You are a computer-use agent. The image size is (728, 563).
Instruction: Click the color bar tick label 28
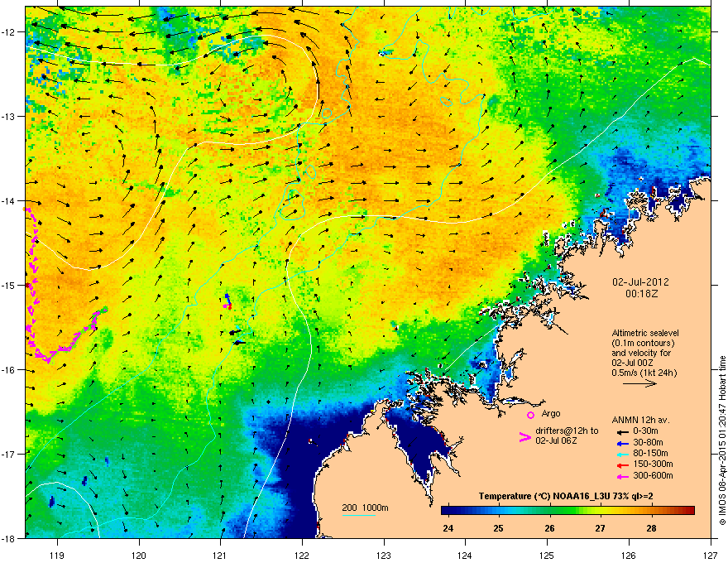click(x=651, y=528)
